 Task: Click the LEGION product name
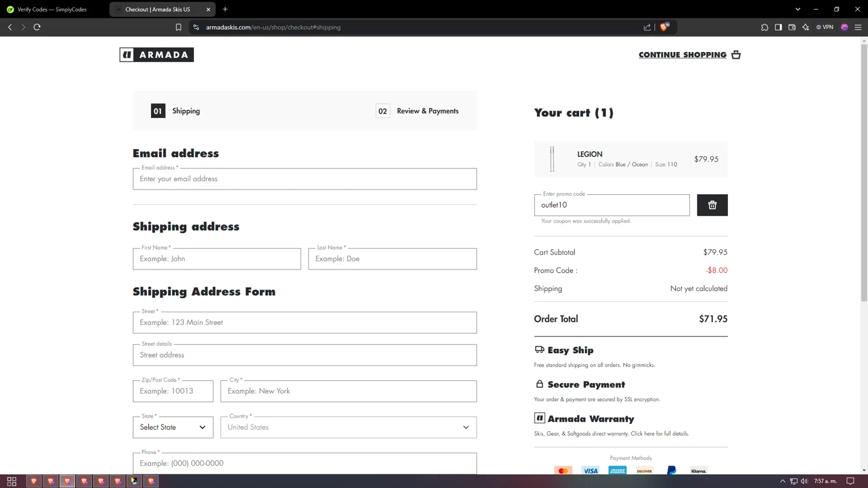[x=590, y=154]
